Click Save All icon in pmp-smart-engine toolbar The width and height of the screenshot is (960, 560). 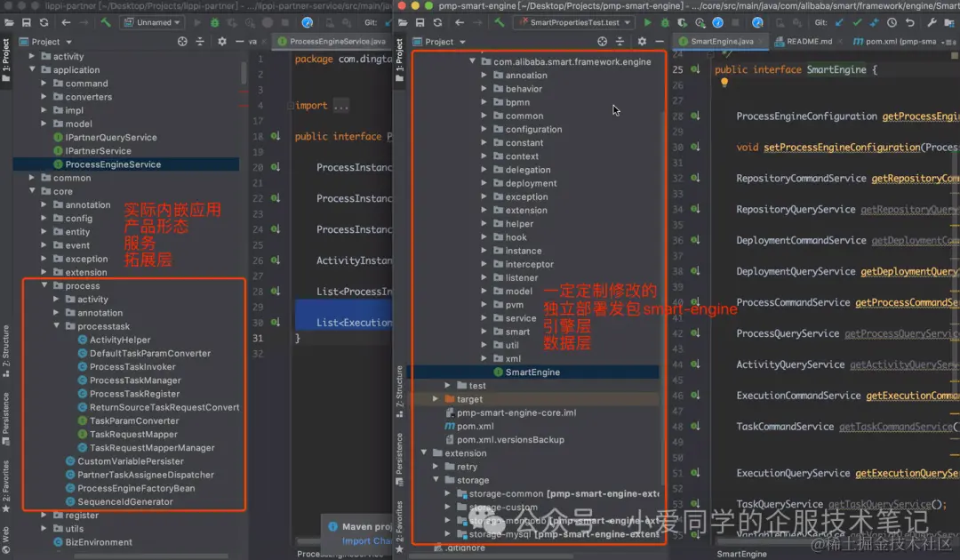click(x=420, y=22)
